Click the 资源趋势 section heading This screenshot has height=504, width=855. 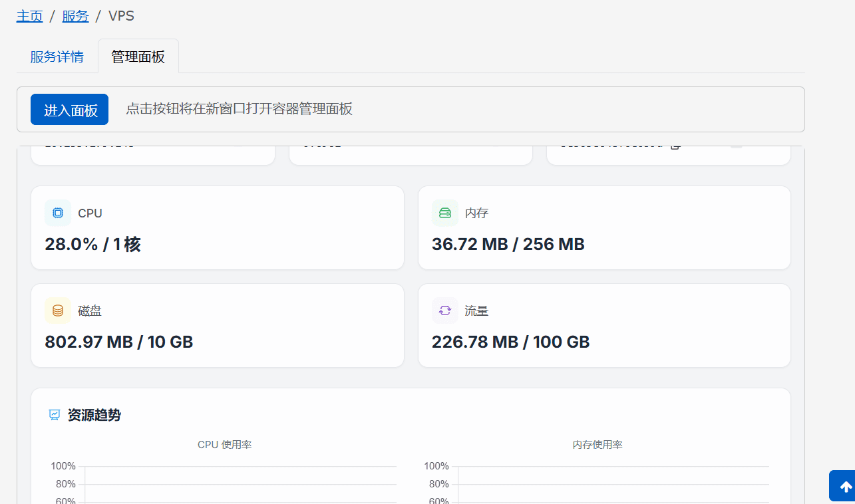[x=94, y=416]
